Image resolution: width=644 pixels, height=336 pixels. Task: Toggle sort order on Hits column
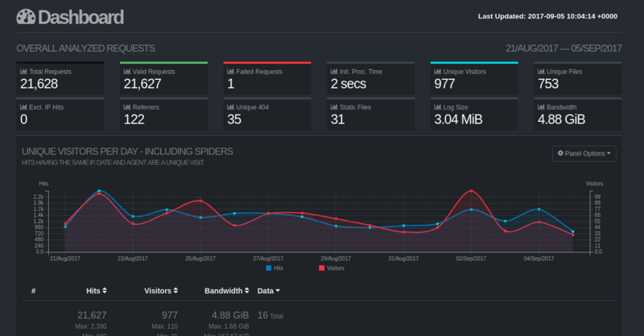(x=97, y=290)
